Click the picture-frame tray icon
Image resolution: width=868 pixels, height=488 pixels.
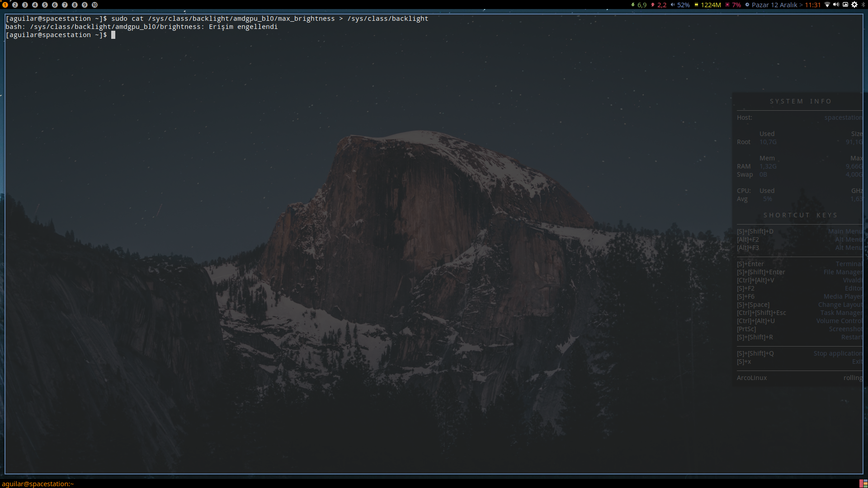click(x=845, y=5)
